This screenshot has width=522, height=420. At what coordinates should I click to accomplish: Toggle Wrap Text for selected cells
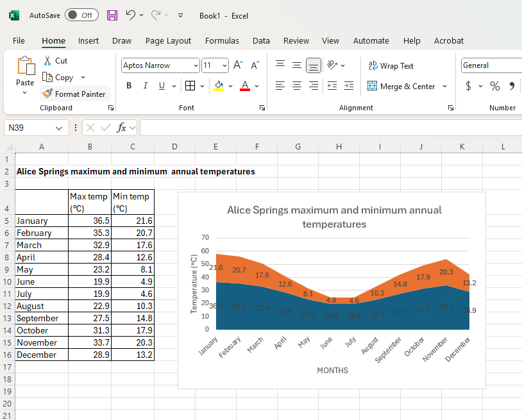(391, 65)
